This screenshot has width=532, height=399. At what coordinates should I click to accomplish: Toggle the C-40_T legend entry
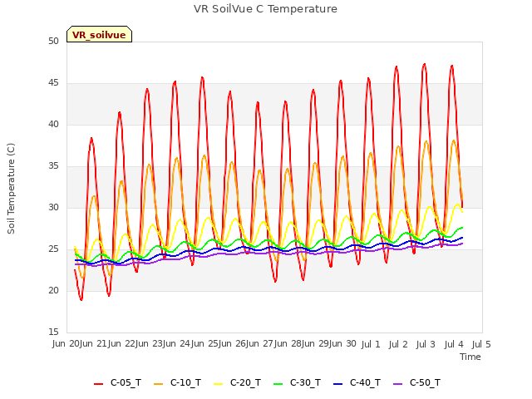click(357, 382)
